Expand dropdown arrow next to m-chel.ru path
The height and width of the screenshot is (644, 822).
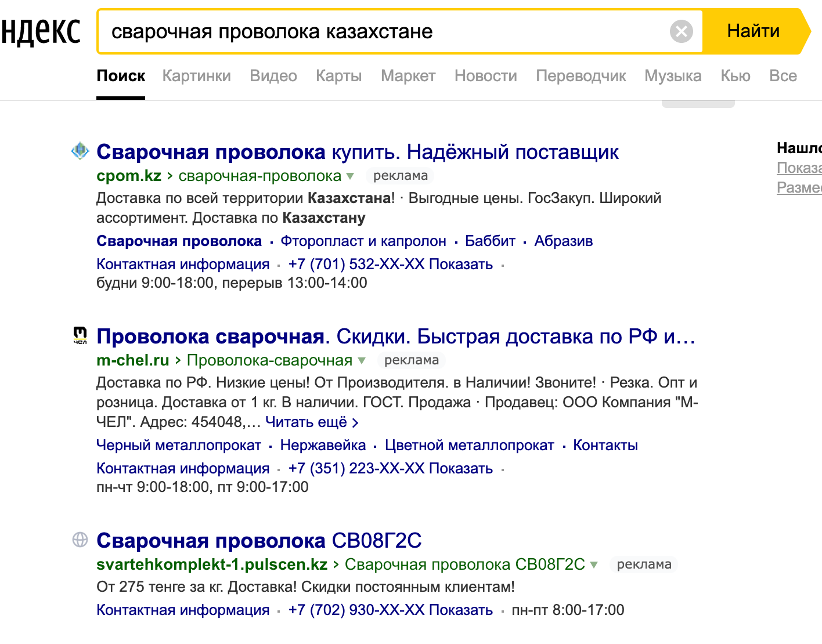point(362,360)
